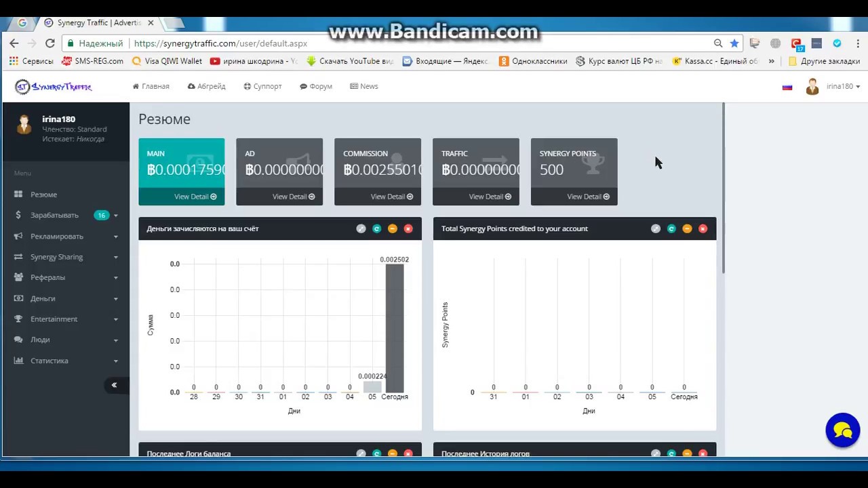Click red close icon on Деньги зачисляются panel
The width and height of the screenshot is (868, 488).
click(x=408, y=228)
